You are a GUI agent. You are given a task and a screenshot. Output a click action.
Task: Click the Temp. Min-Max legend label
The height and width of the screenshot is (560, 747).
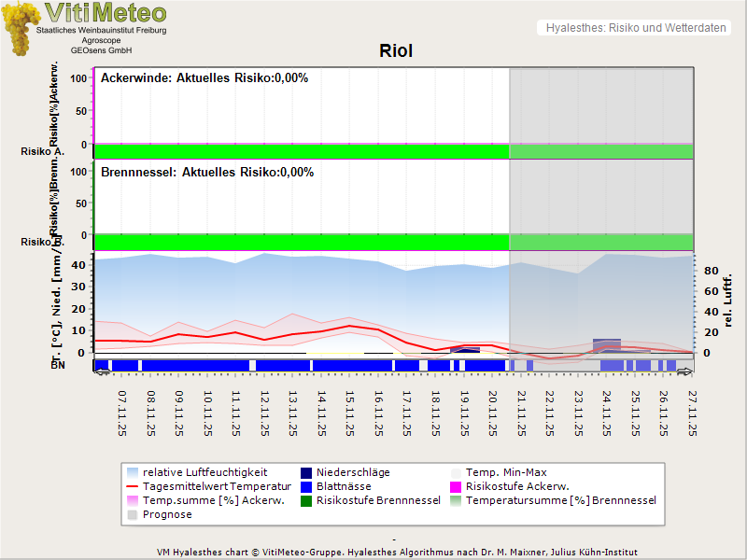click(506, 472)
